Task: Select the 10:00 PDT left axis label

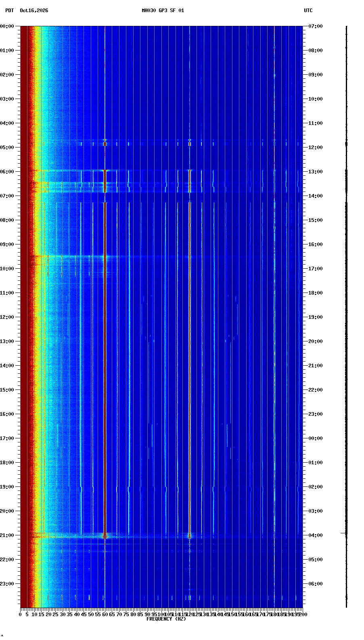Action: 7,269
